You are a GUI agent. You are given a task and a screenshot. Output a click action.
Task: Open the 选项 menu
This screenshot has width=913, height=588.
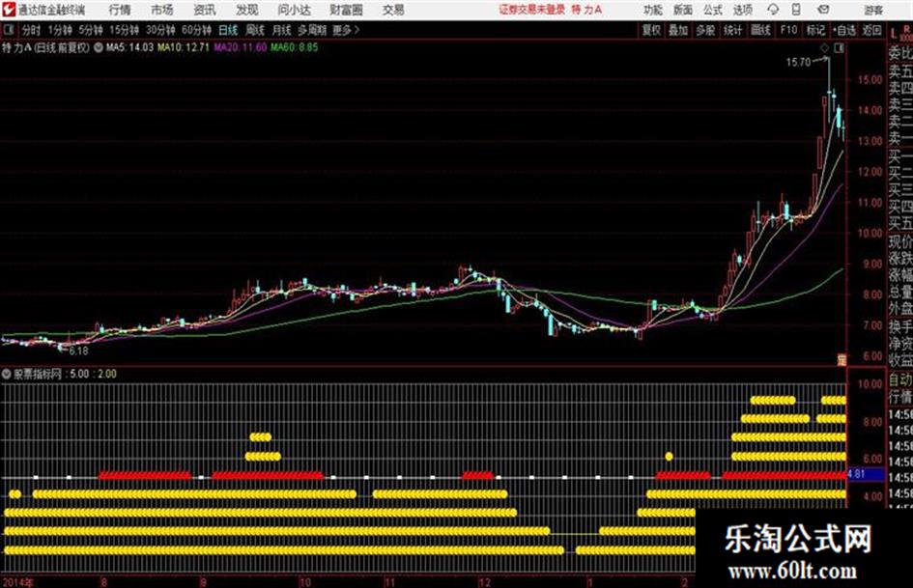coord(742,10)
